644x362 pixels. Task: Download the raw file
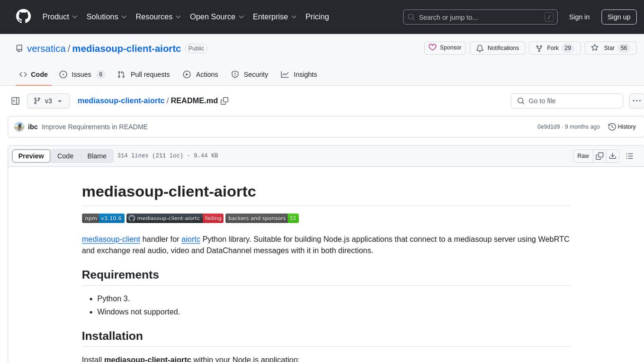click(613, 156)
